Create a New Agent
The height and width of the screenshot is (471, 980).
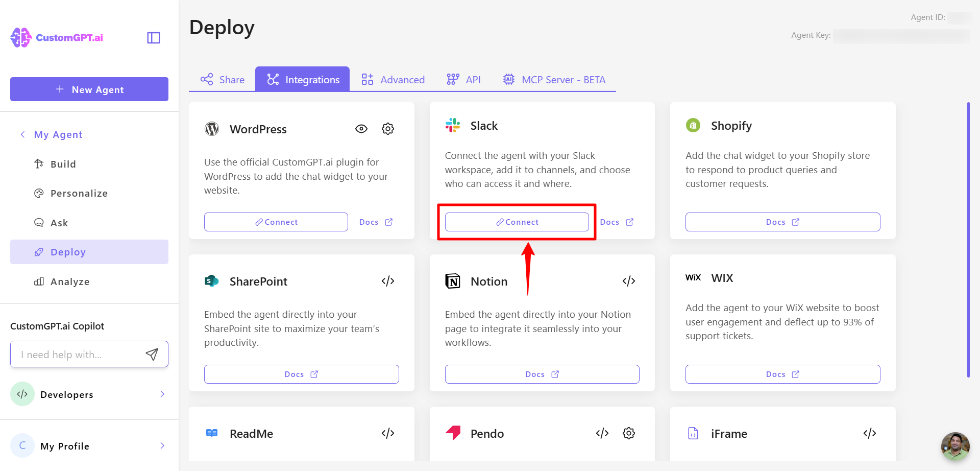click(89, 89)
